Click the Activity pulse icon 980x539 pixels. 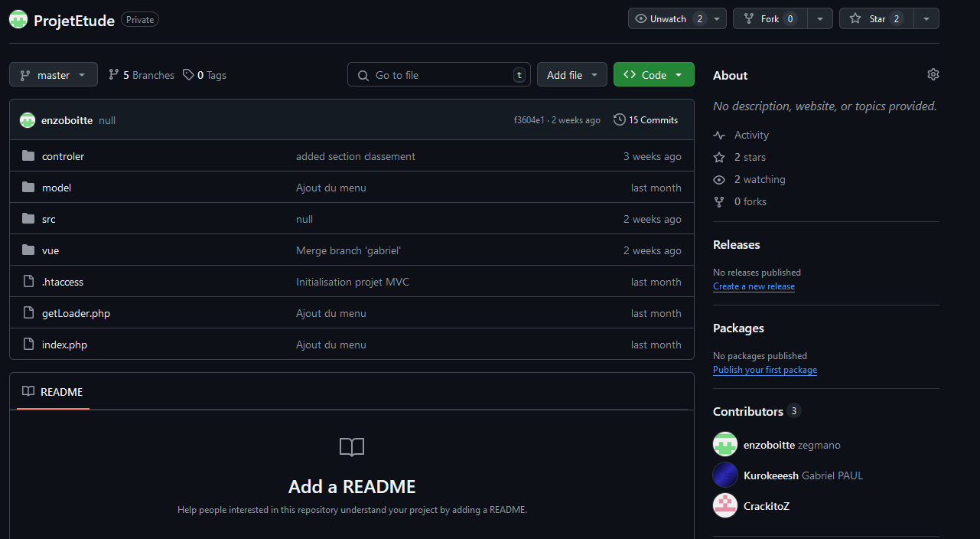719,135
